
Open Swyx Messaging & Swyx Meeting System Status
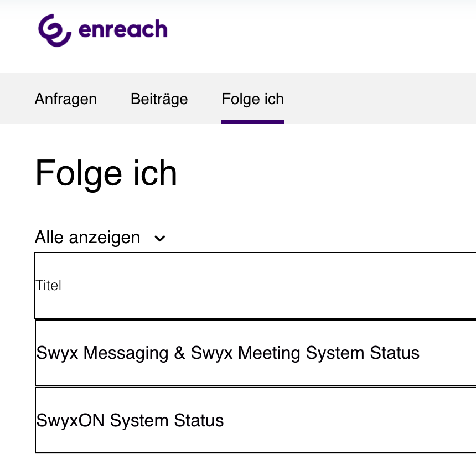point(227,353)
